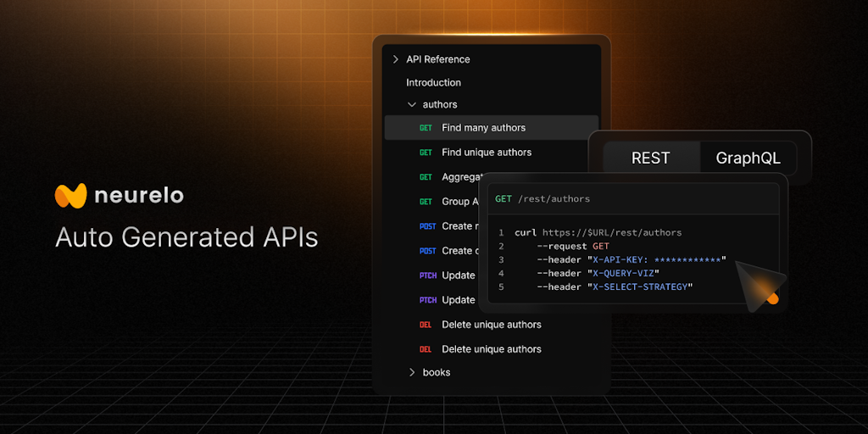
Task: Click the neurelo wordmark text
Action: (x=139, y=196)
